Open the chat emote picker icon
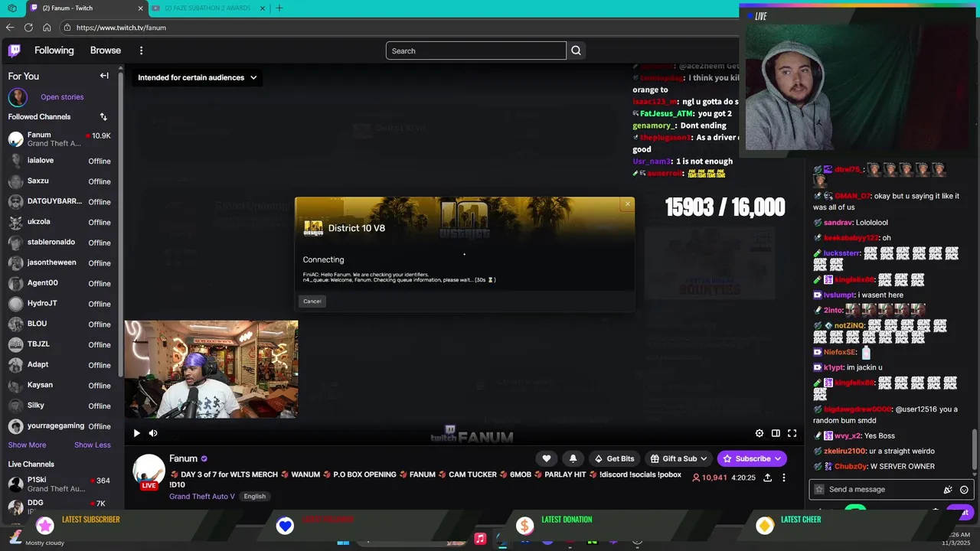 point(964,490)
